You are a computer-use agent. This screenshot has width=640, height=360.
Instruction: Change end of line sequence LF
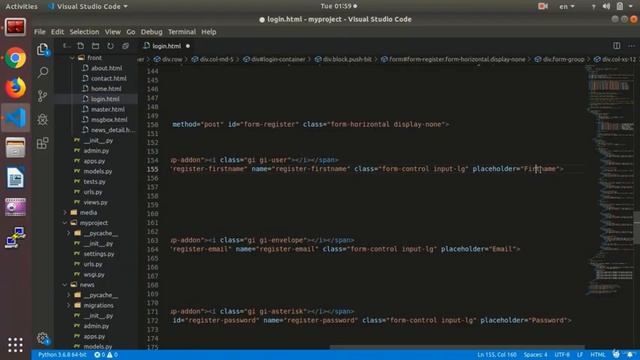coord(580,355)
